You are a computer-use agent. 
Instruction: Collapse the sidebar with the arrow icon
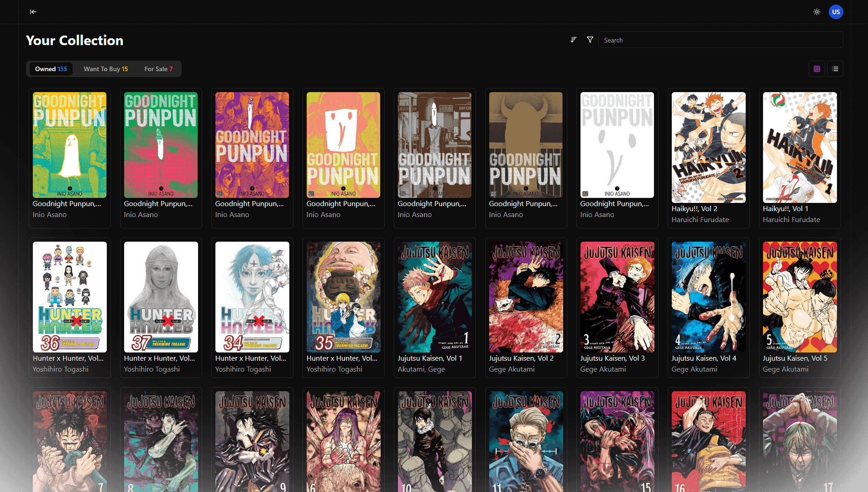pos(33,12)
